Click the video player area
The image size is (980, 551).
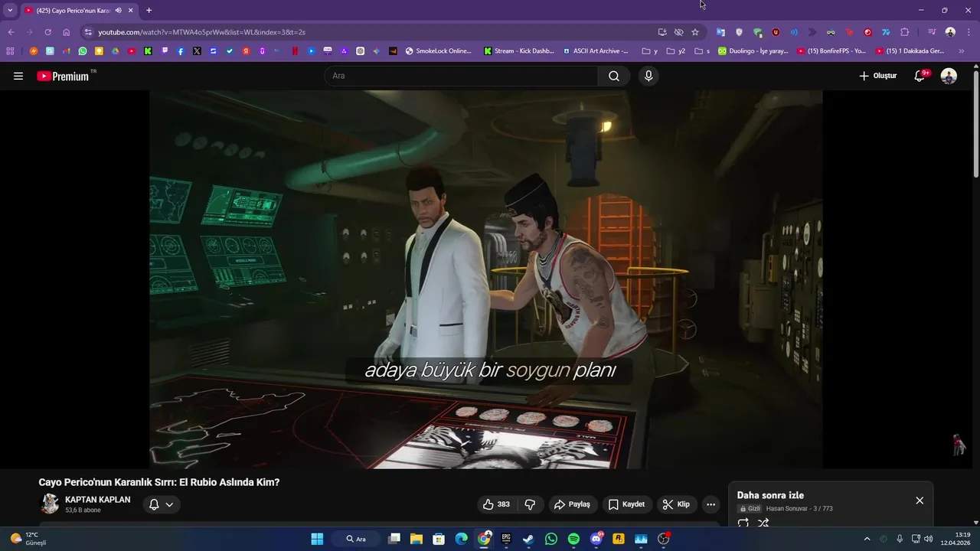pos(486,279)
